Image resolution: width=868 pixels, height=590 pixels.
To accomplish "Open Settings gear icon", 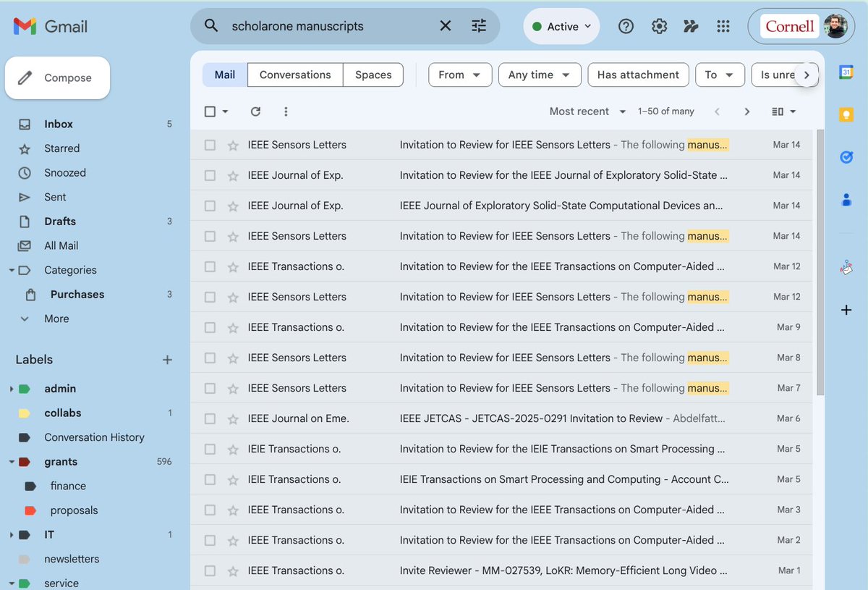I will 659,26.
